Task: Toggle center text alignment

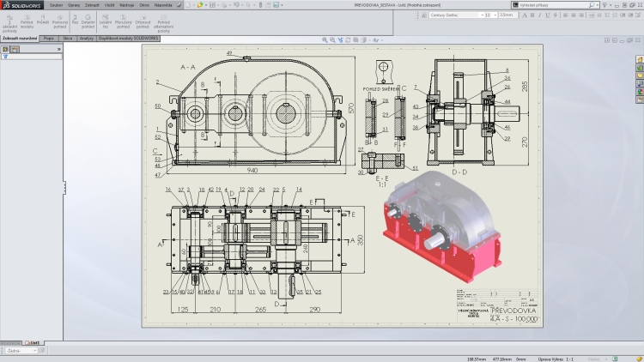Action: point(574,15)
